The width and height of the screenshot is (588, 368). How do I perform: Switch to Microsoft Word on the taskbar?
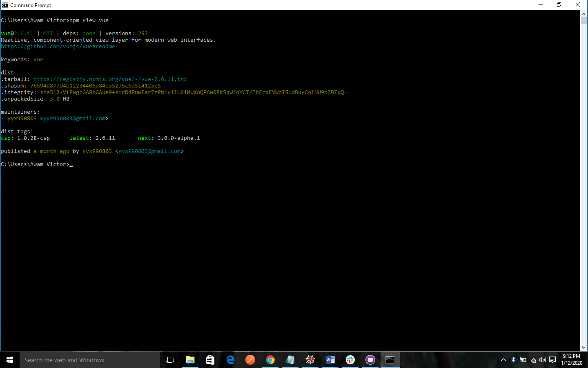(x=330, y=360)
